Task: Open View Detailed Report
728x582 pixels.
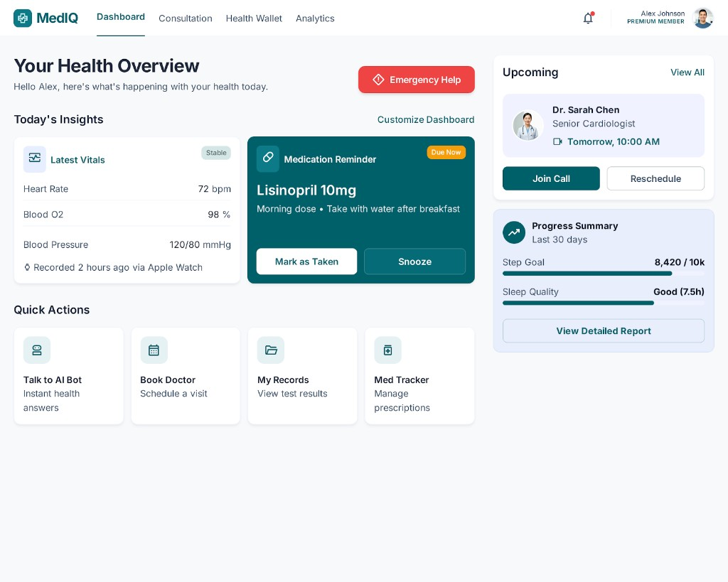Action: 604,331
